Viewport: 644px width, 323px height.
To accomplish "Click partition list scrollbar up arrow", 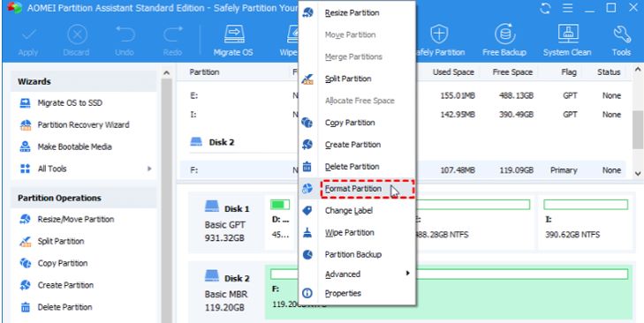I will click(x=638, y=69).
